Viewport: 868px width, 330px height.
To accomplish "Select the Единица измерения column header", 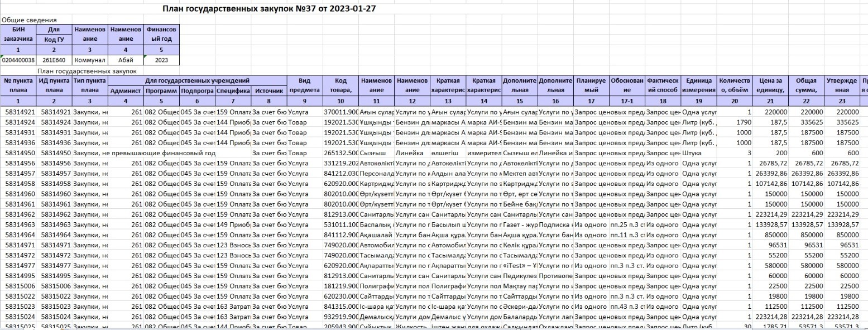I will coord(698,85).
